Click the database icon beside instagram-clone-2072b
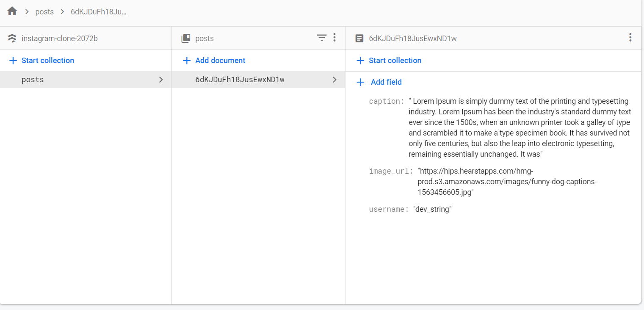Viewport: 644px width, 310px height. pos(12,38)
